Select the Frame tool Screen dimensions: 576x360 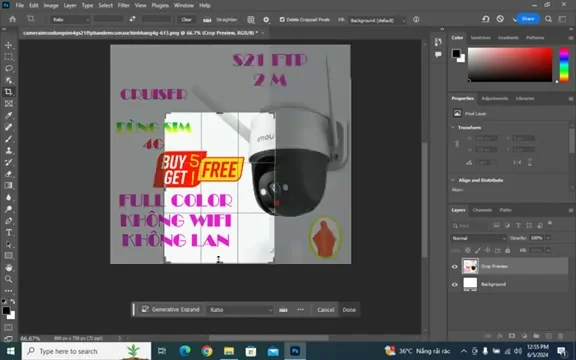(x=8, y=104)
